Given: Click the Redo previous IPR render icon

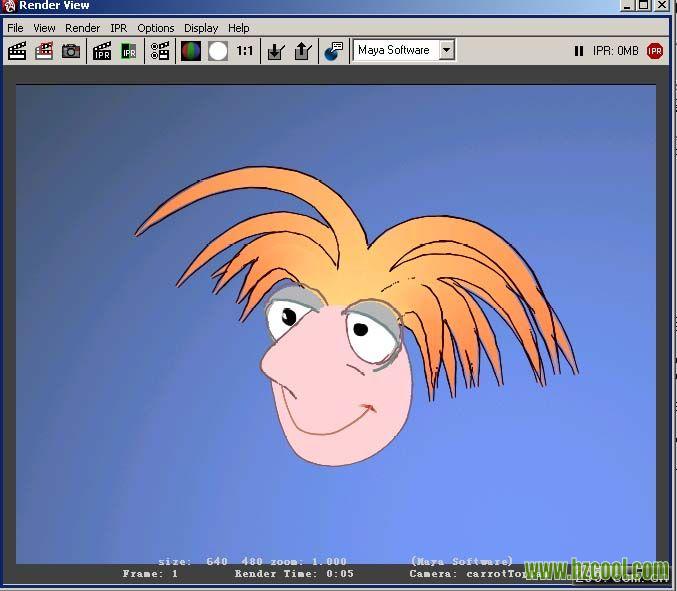Looking at the screenshot, I should pyautogui.click(x=102, y=51).
